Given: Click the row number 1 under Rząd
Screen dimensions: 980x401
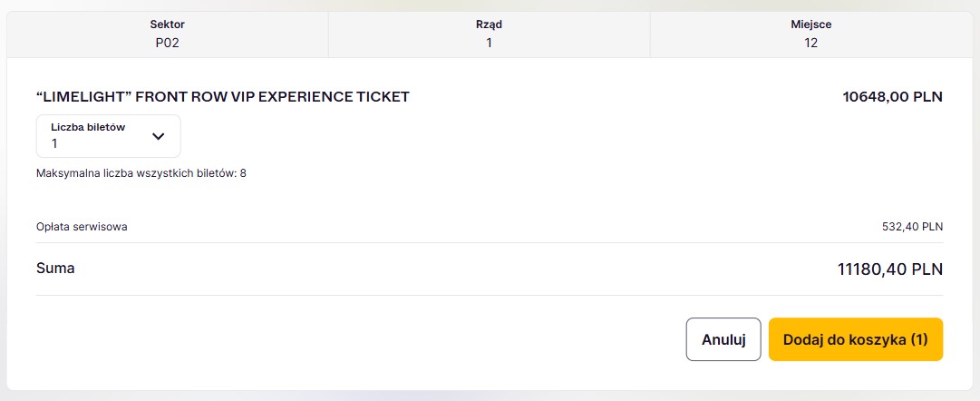Looking at the screenshot, I should (489, 43).
